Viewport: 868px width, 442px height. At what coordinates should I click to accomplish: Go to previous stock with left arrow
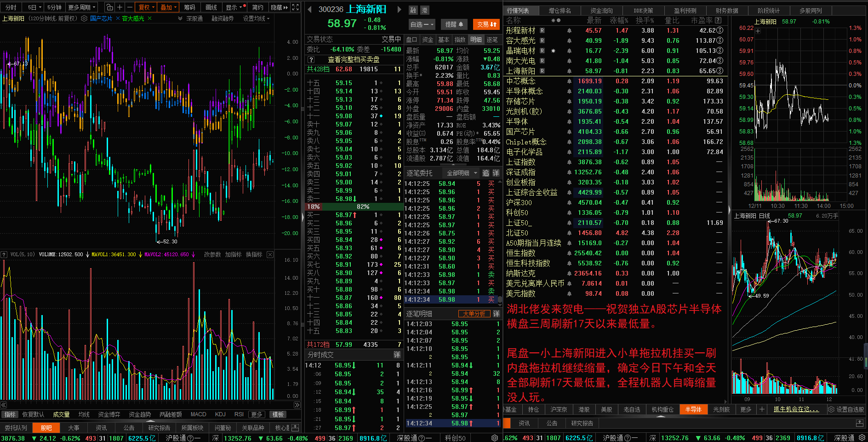(x=309, y=9)
